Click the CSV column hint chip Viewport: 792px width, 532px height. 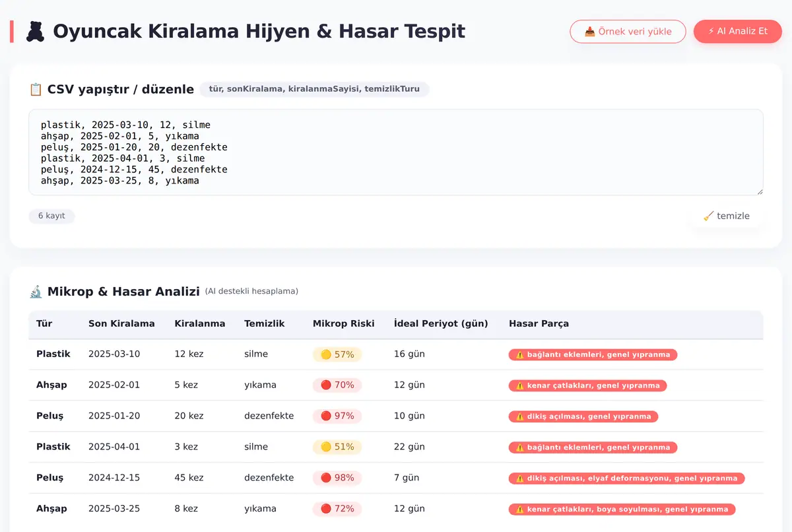pos(314,89)
